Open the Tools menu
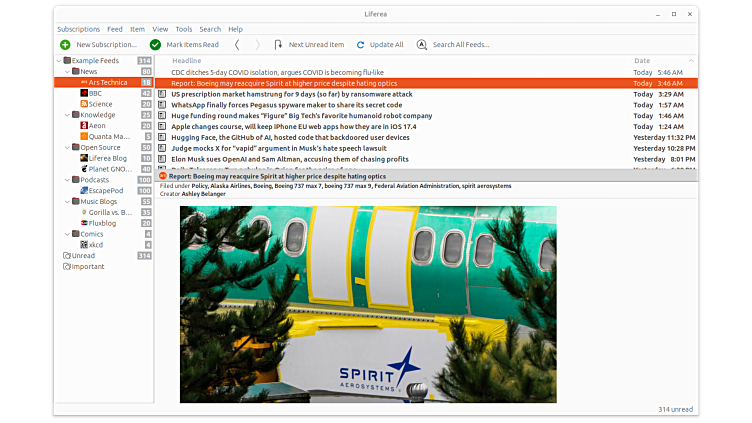Viewport: 752px width, 423px height. [183, 29]
